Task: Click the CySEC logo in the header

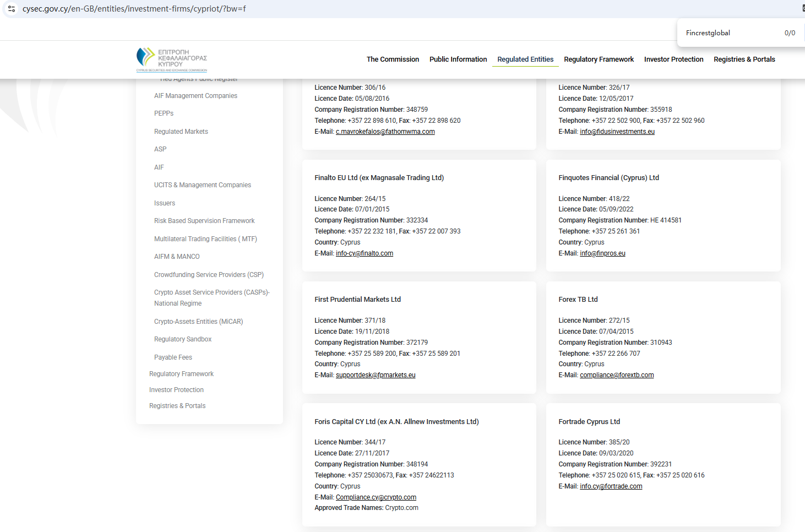Action: pyautogui.click(x=171, y=59)
